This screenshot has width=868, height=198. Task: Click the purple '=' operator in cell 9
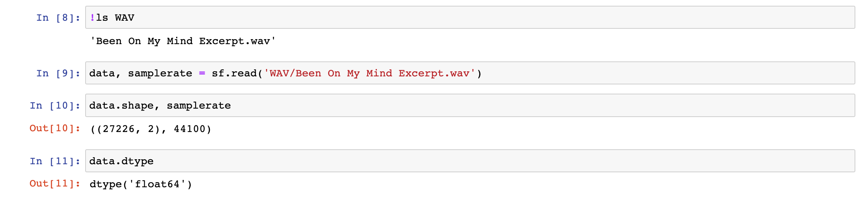(202, 73)
